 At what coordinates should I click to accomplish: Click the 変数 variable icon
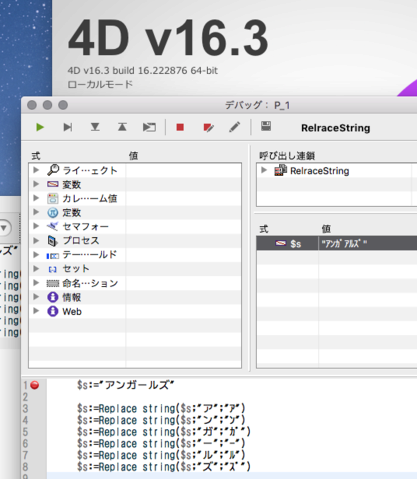[x=53, y=184]
